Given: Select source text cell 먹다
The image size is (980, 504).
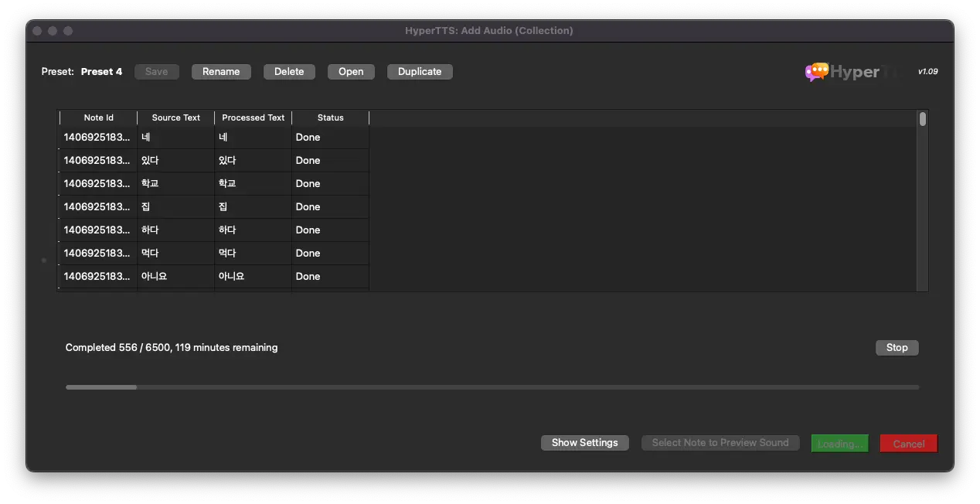Looking at the screenshot, I should (x=176, y=254).
